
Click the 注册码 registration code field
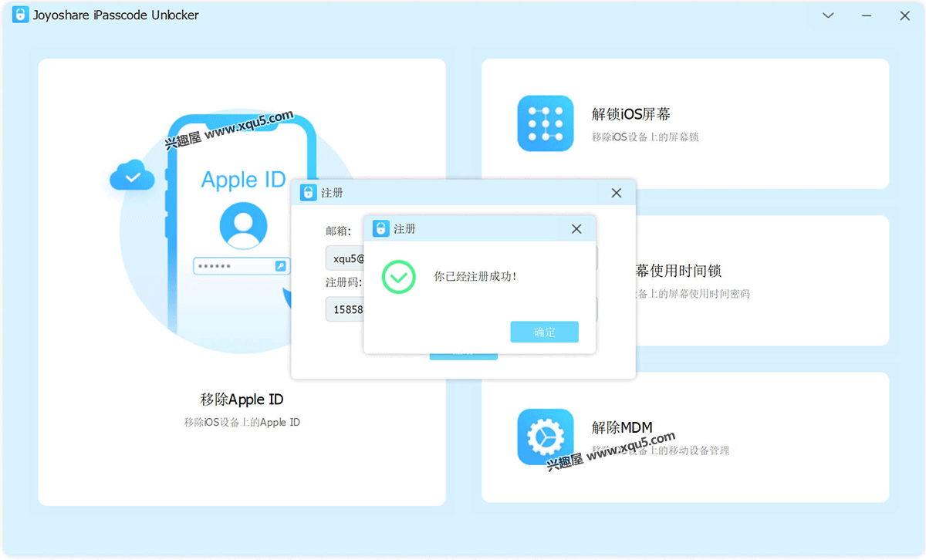click(x=345, y=309)
